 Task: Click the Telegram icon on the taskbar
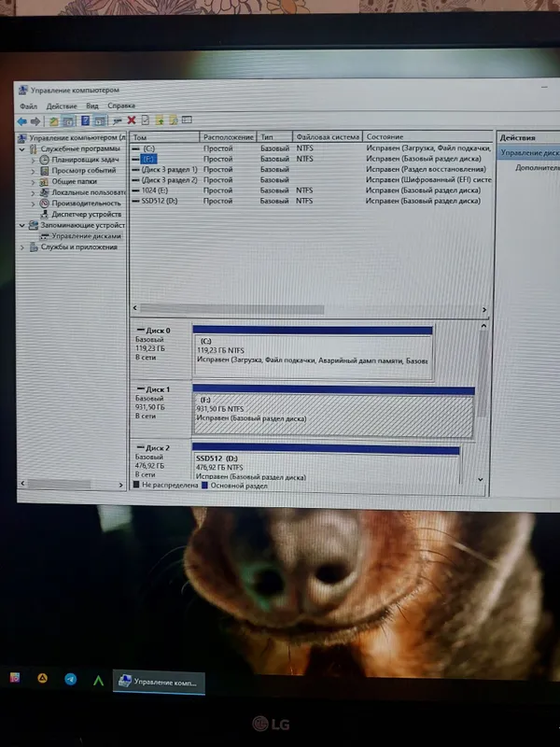point(71,679)
